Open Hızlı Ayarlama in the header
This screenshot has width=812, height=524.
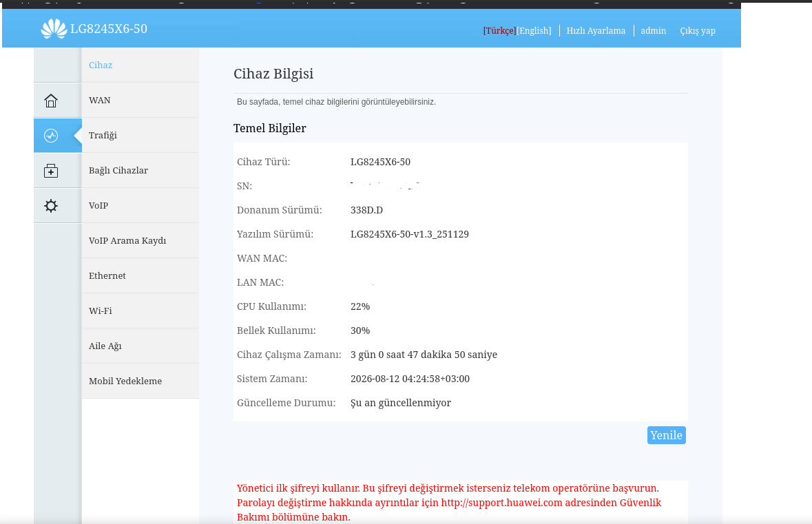596,31
